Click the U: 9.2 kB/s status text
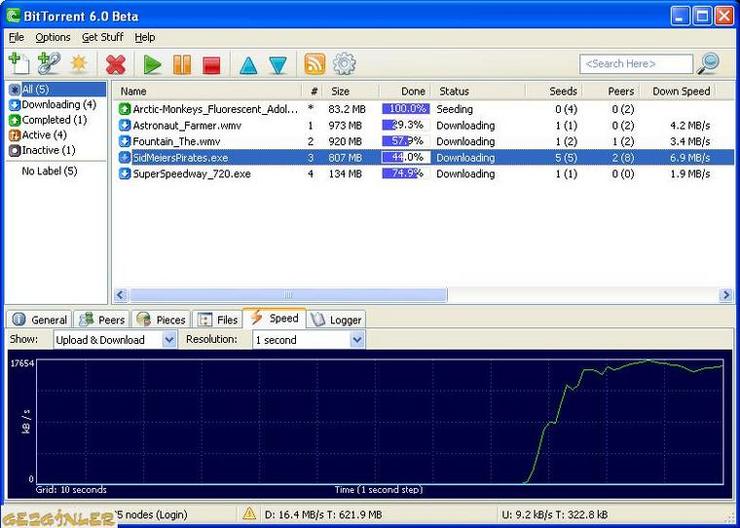Viewport: 740px width, 528px height. [555, 514]
